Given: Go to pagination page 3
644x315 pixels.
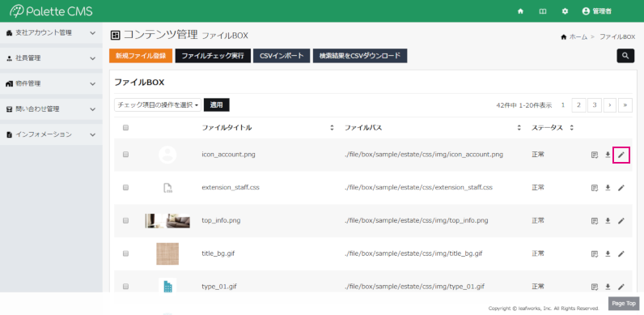Looking at the screenshot, I should [595, 105].
